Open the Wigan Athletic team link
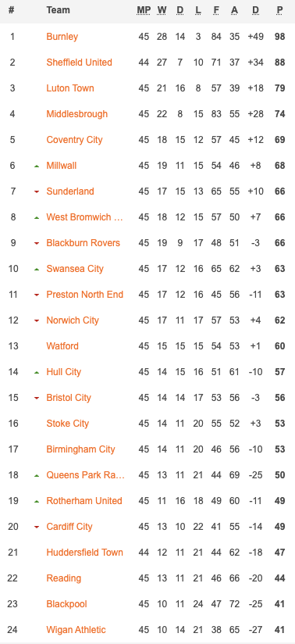The height and width of the screenshot is (644, 295). [76, 630]
